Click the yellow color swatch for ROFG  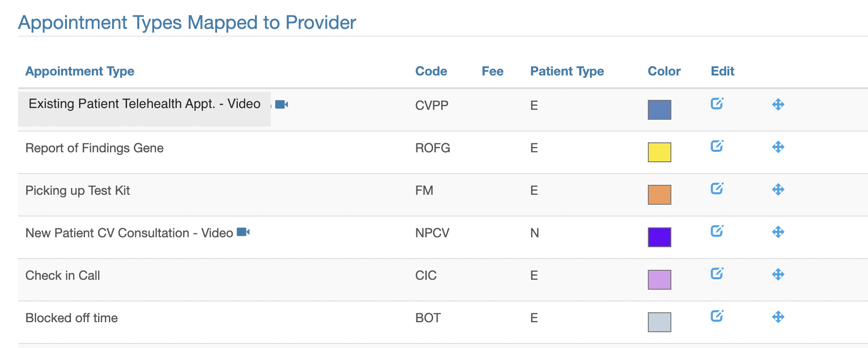tap(659, 152)
